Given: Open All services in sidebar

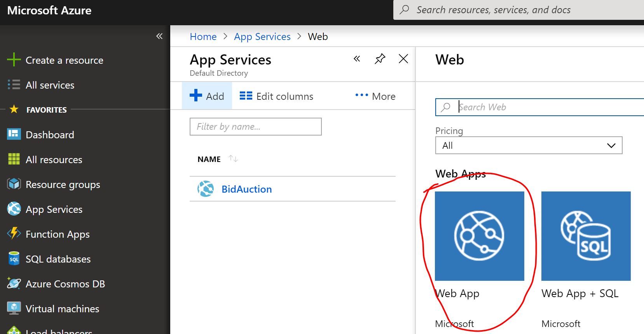Looking at the screenshot, I should point(50,85).
